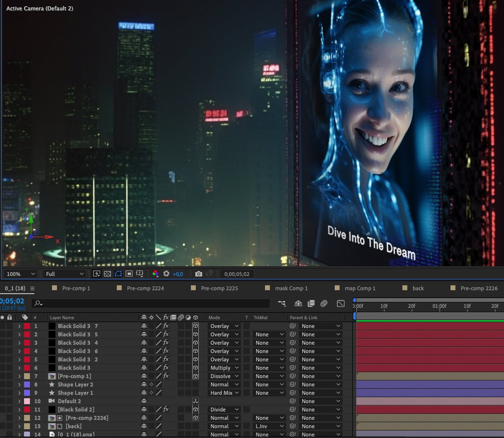Expand layer 7 Pre-comp 1 properties
This screenshot has height=438, width=504.
[x=19, y=376]
